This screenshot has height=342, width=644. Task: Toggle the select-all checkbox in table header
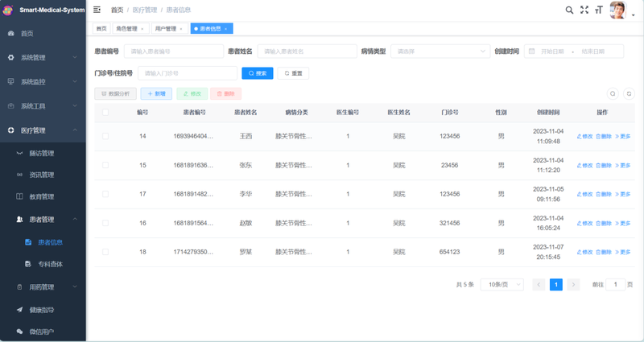tap(105, 113)
